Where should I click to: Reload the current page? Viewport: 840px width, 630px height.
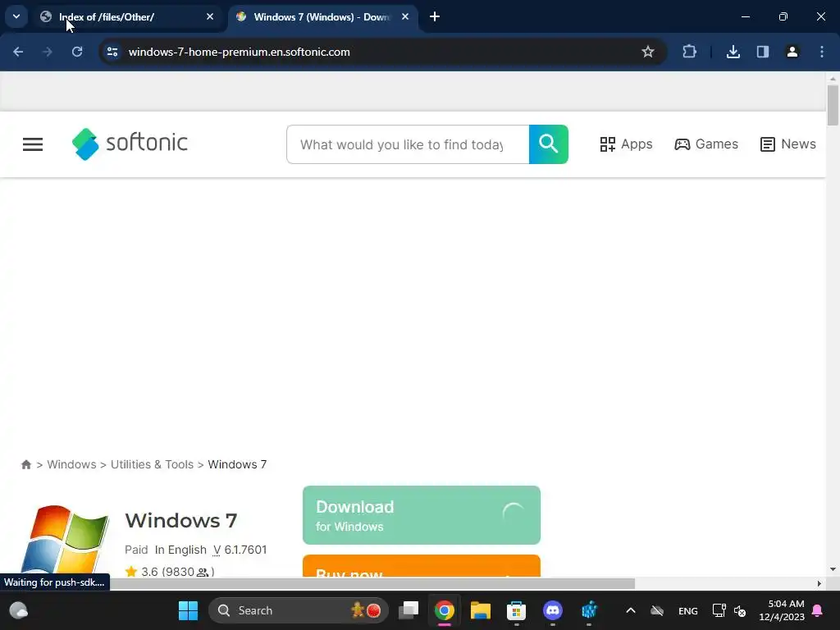[x=77, y=52]
